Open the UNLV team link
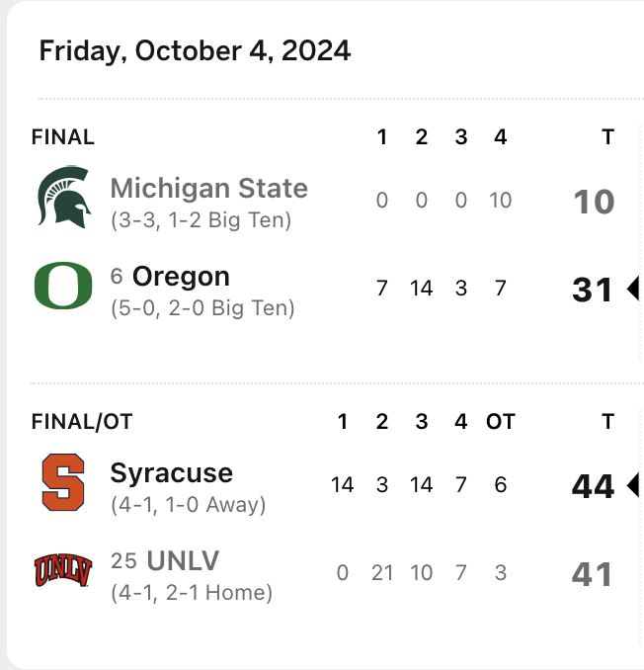Viewport: 644px width, 670px height. pyautogui.click(x=183, y=561)
